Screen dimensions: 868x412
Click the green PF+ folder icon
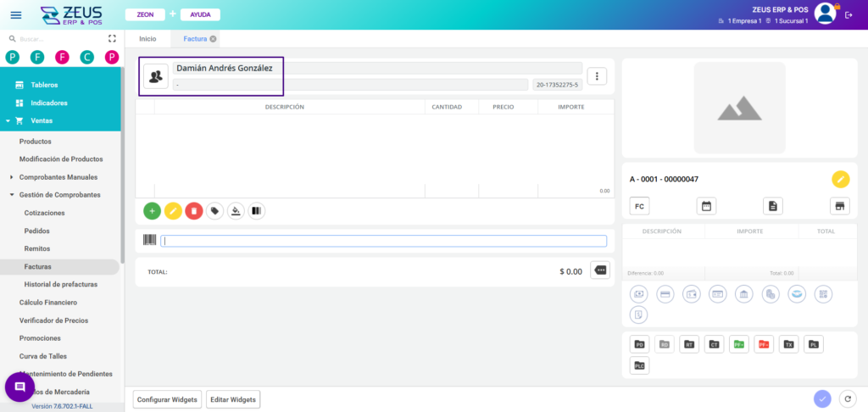[738, 344]
